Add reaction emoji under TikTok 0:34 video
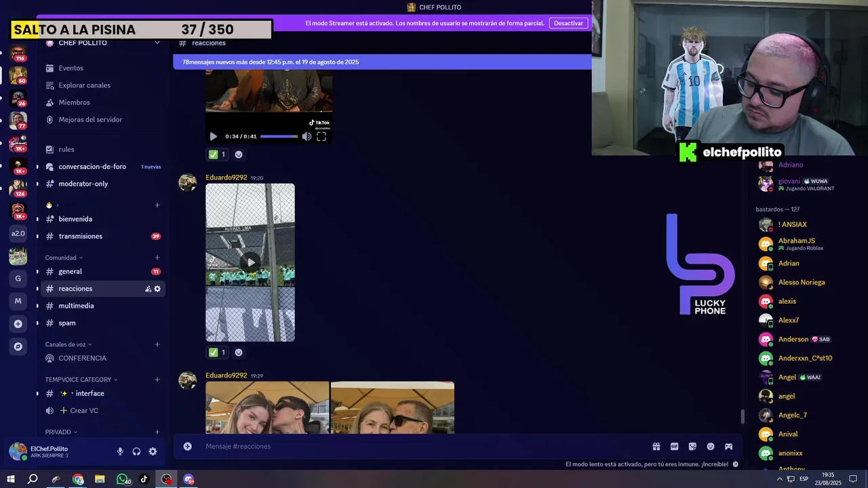Screen dimensions: 868x488 pyautogui.click(x=239, y=155)
